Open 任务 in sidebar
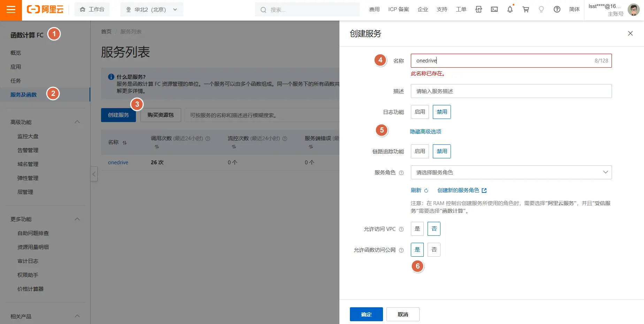The height and width of the screenshot is (324, 644). pyautogui.click(x=16, y=81)
